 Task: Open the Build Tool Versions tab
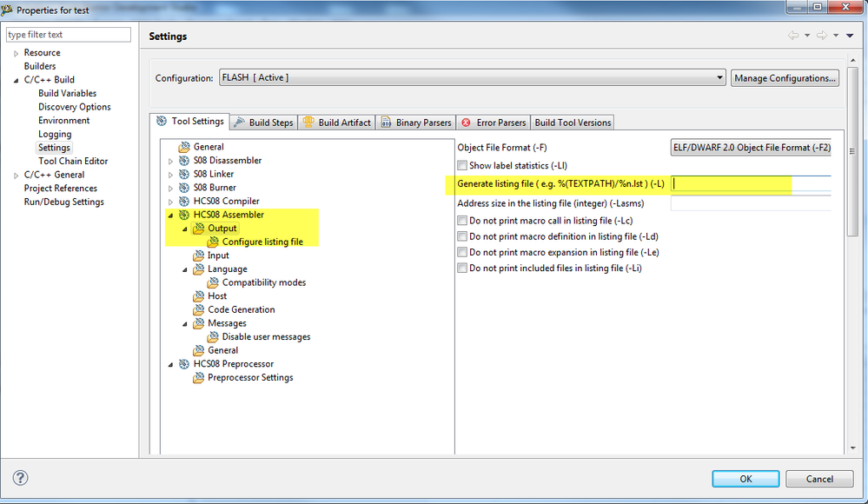pyautogui.click(x=573, y=123)
